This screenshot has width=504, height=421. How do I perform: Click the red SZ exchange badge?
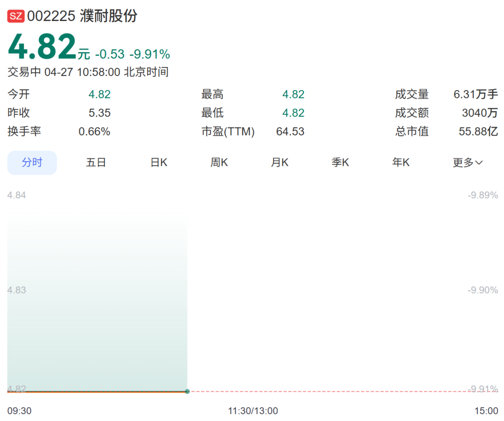[x=16, y=16]
